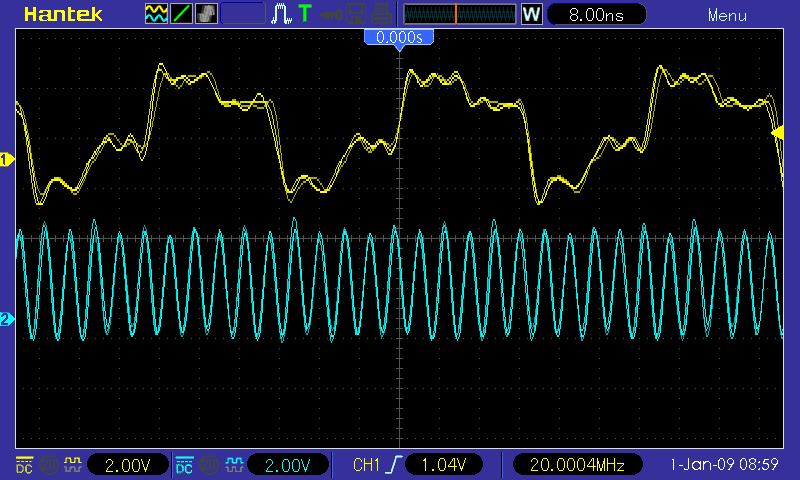This screenshot has height=480, width=800.
Task: Click the dual waveform display icon
Action: (x=156, y=14)
